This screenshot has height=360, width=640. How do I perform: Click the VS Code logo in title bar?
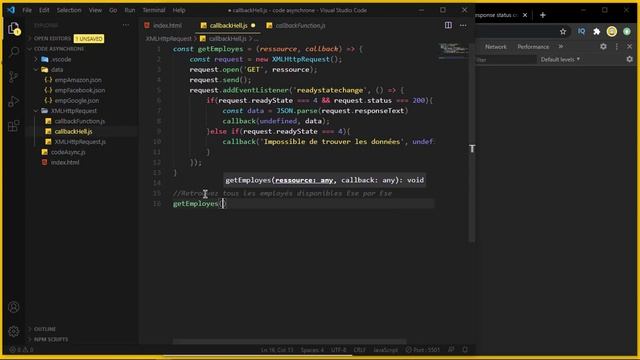[11, 10]
